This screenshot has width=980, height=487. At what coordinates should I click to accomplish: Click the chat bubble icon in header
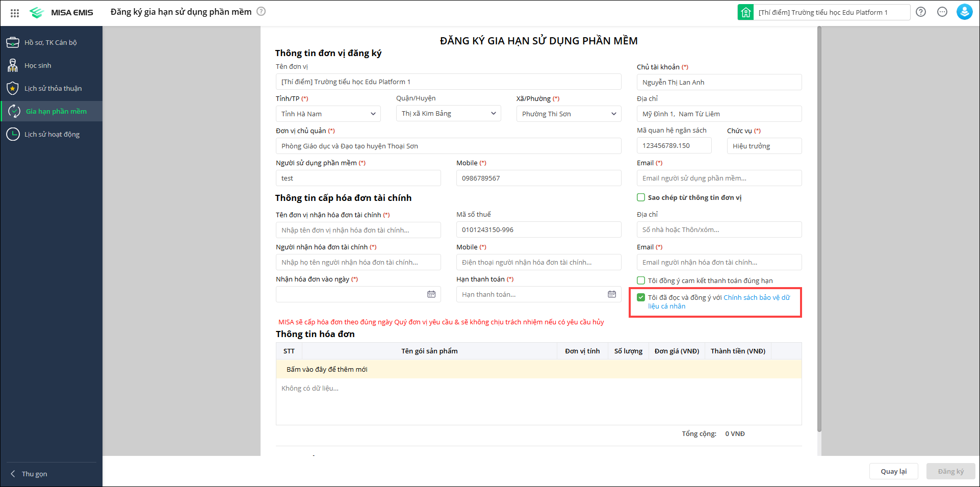942,12
